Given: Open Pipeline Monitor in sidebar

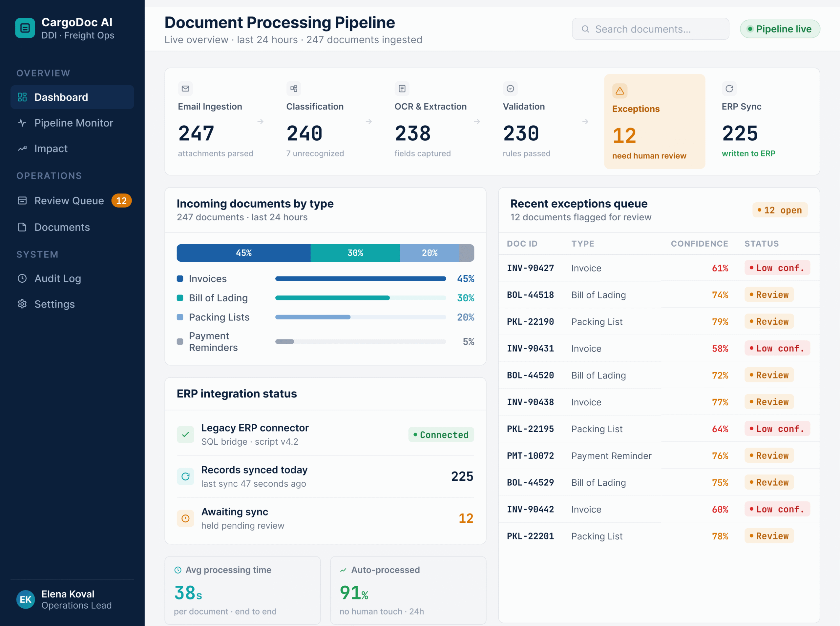Looking at the screenshot, I should point(72,123).
